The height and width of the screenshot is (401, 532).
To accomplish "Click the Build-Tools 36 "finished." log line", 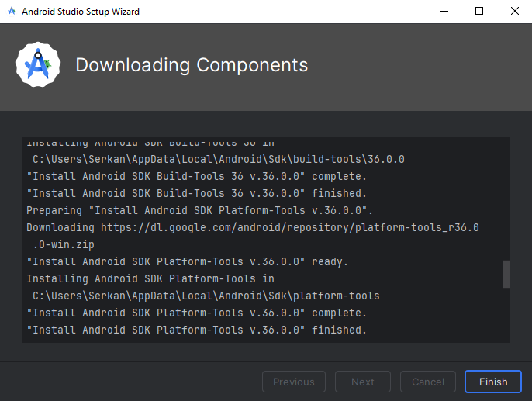I will [196, 193].
